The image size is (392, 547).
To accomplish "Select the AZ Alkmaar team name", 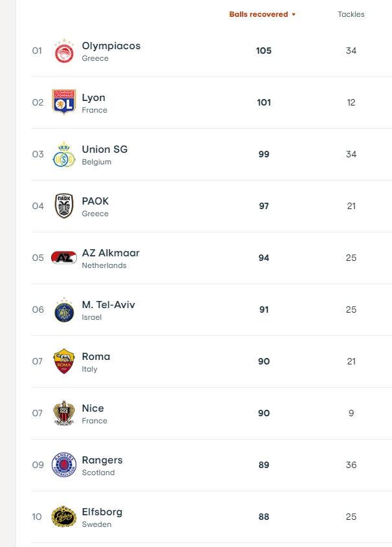I will pos(110,253).
